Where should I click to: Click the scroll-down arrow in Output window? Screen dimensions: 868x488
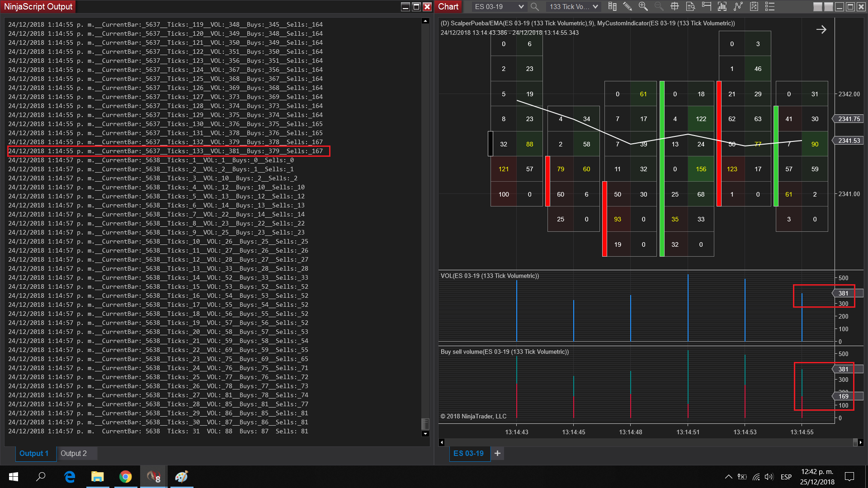[425, 434]
